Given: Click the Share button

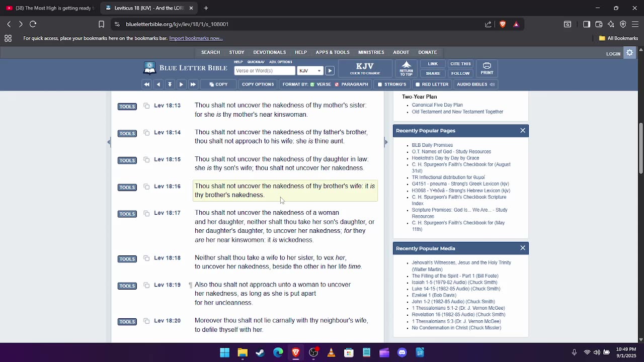Looking at the screenshot, I should tap(433, 73).
